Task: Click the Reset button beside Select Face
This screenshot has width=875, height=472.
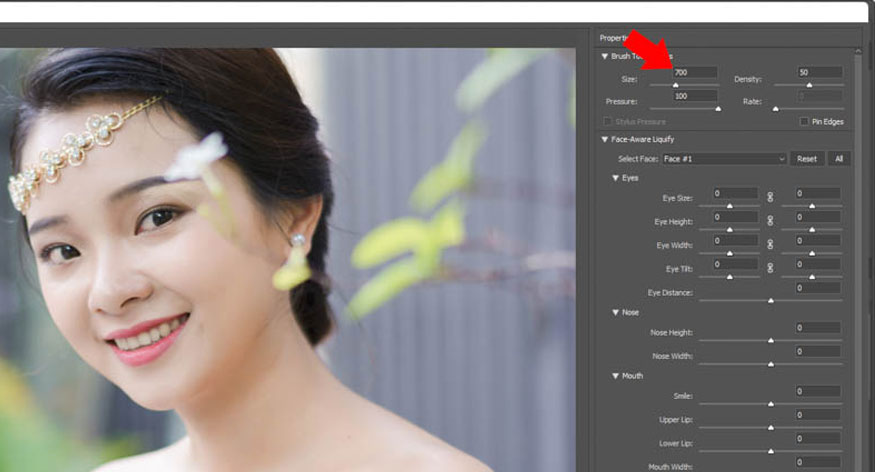Action: coord(806,159)
